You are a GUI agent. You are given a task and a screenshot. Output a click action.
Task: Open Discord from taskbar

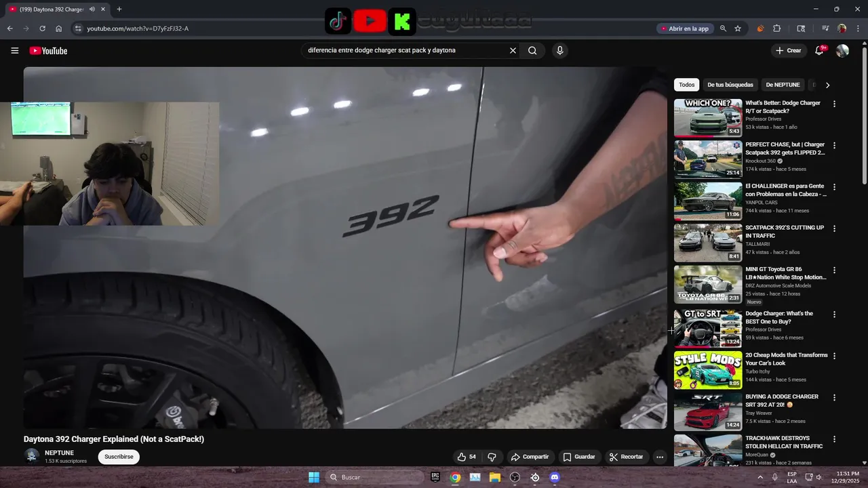pyautogui.click(x=555, y=477)
